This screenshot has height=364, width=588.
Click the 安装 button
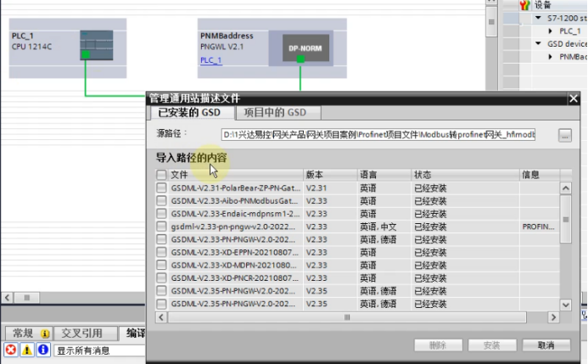point(492,345)
